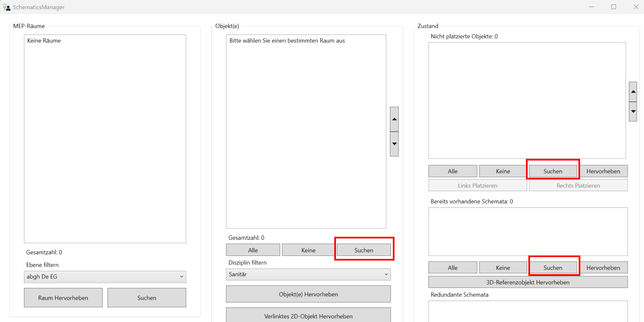
Task: Maximize the SchematicsManager window
Action: 613,7
